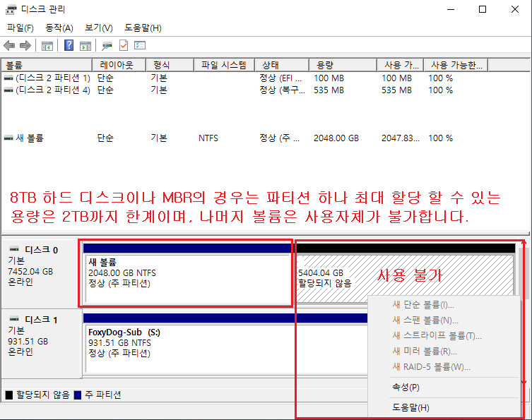Choose 도움말(H) in the context menu
The image size is (532, 420).
click(411, 407)
